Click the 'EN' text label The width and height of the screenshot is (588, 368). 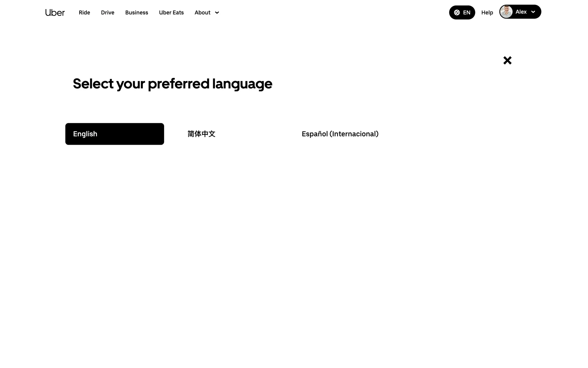click(466, 13)
